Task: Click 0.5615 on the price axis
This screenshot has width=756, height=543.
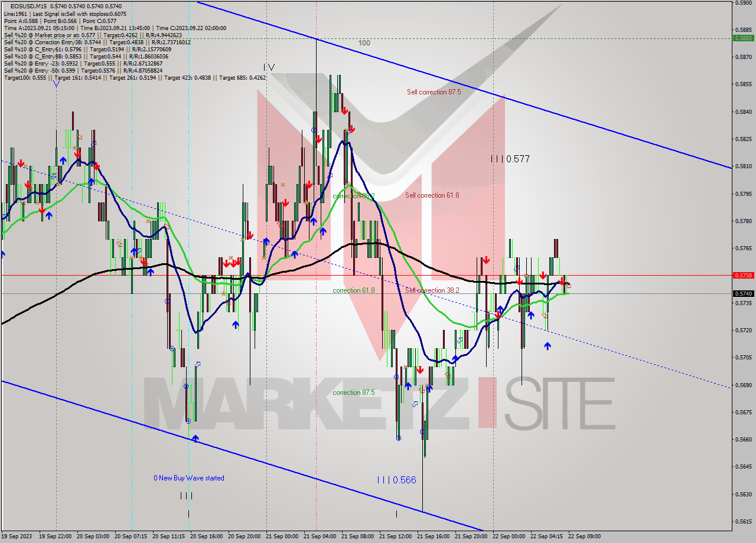Action: (x=743, y=522)
